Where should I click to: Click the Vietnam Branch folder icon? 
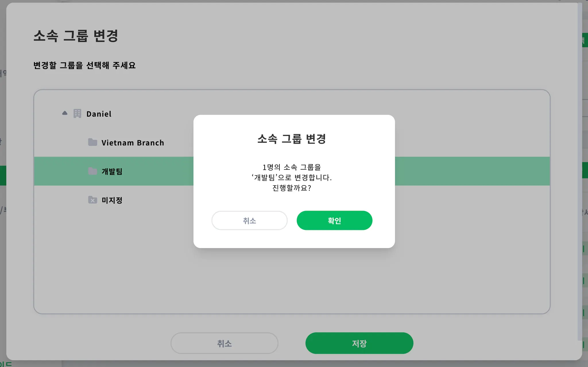point(92,142)
